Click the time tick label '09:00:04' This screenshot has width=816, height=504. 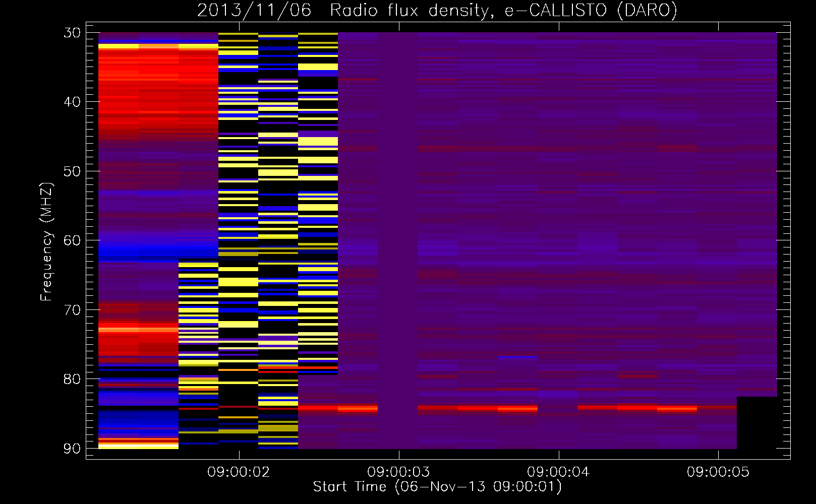(558, 472)
